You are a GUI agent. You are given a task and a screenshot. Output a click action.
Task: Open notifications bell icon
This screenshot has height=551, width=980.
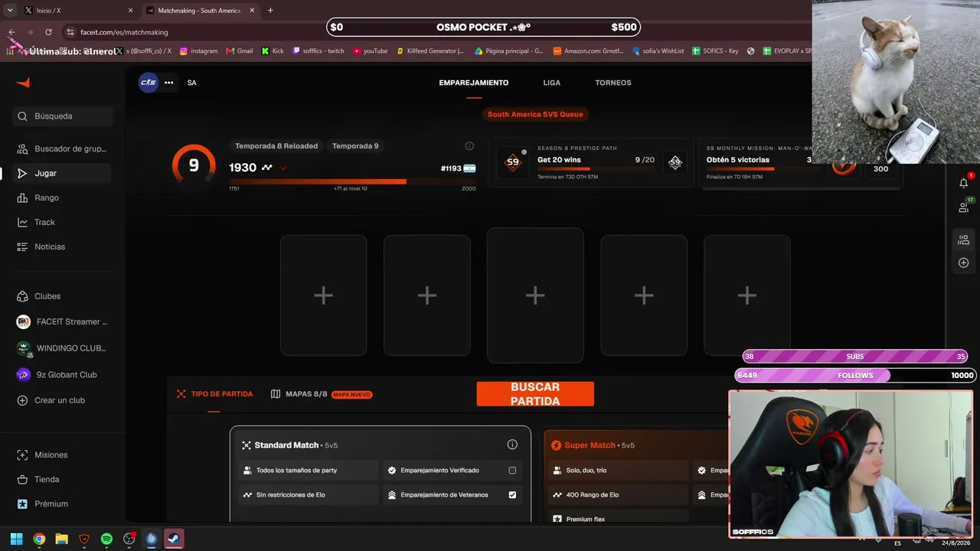click(963, 182)
